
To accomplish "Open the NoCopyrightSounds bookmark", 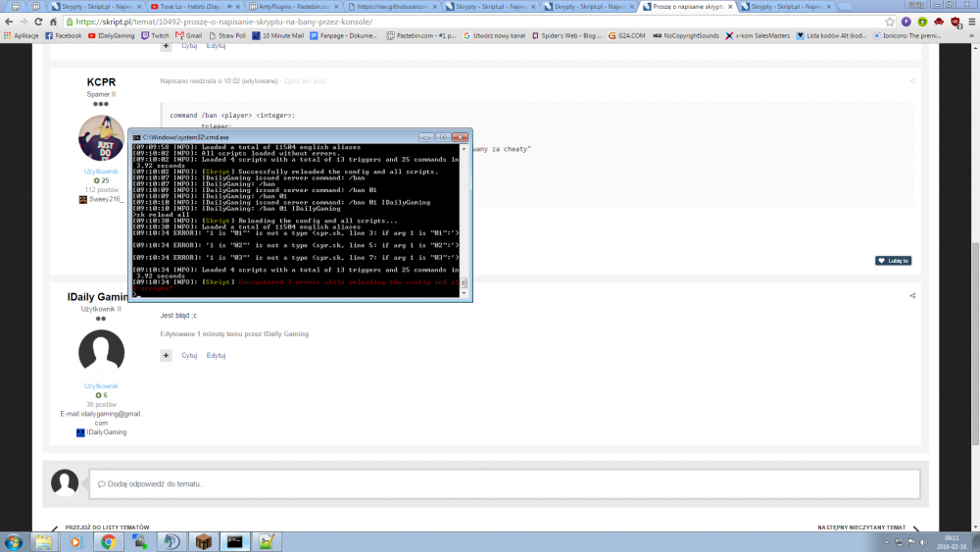I will point(686,35).
